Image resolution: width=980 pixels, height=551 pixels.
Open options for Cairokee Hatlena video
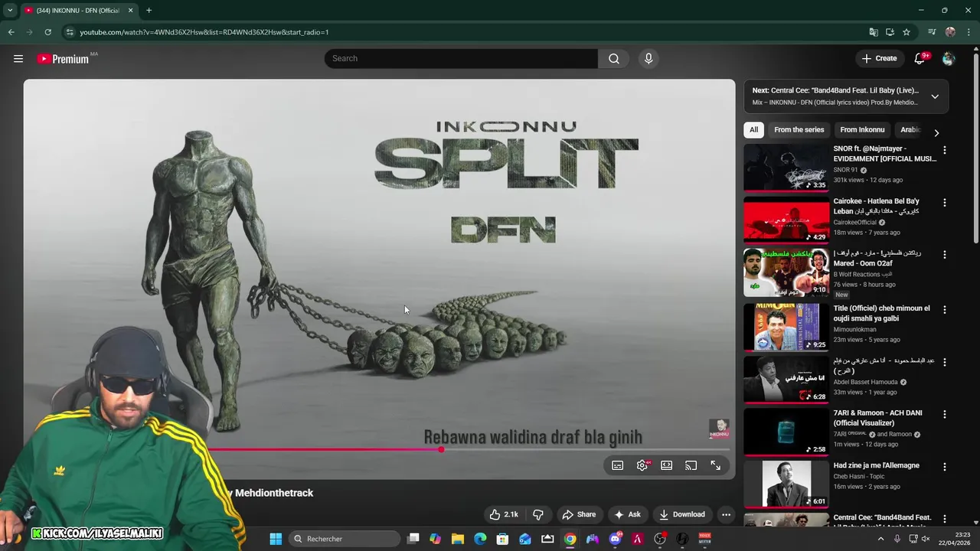point(944,203)
